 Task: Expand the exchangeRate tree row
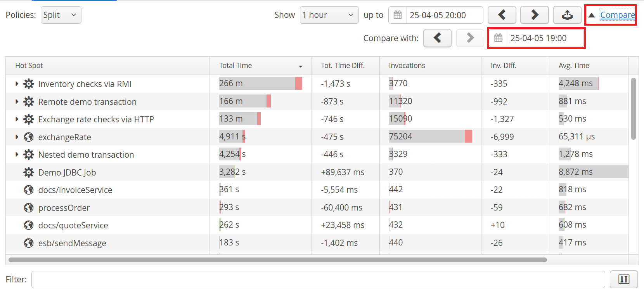pos(17,137)
